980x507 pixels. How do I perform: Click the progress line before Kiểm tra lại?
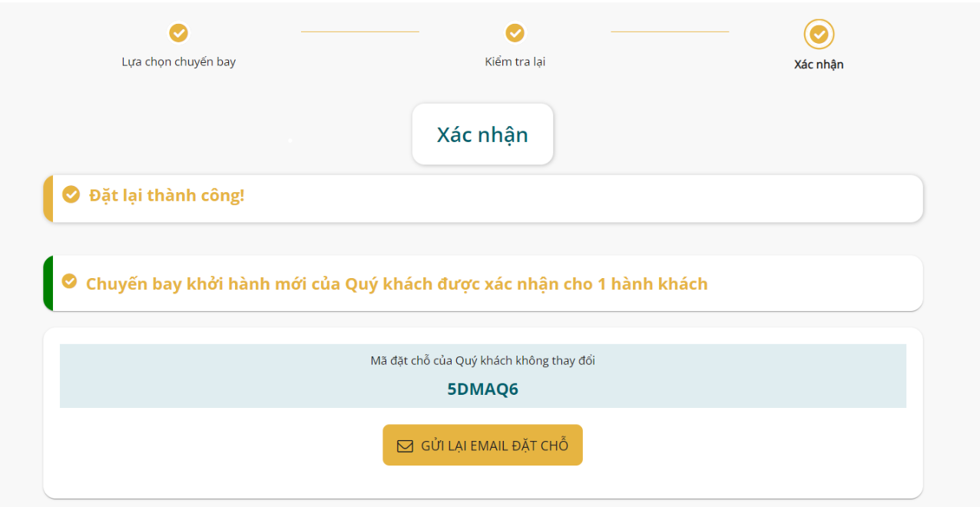coord(360,32)
